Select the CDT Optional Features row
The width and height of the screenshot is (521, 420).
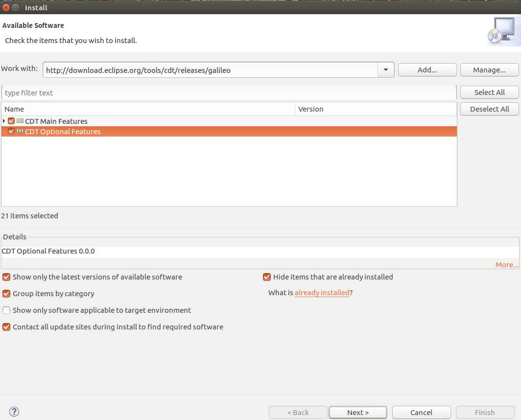pyautogui.click(x=229, y=131)
